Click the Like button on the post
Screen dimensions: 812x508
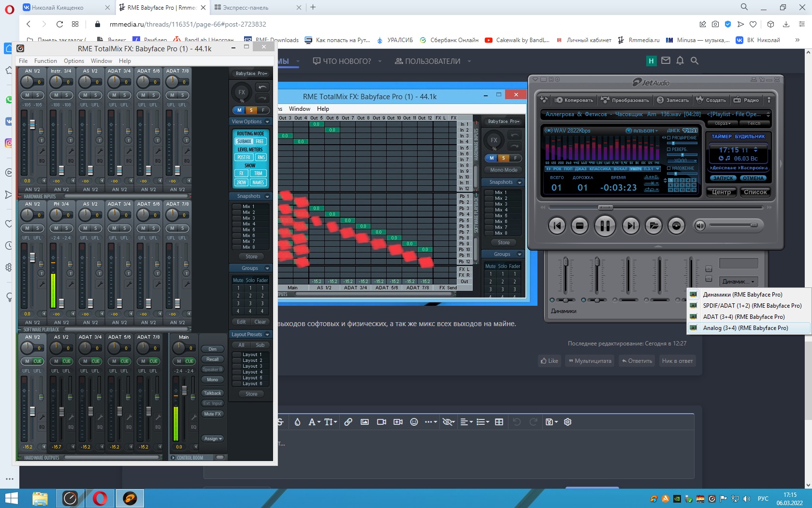[550, 361]
